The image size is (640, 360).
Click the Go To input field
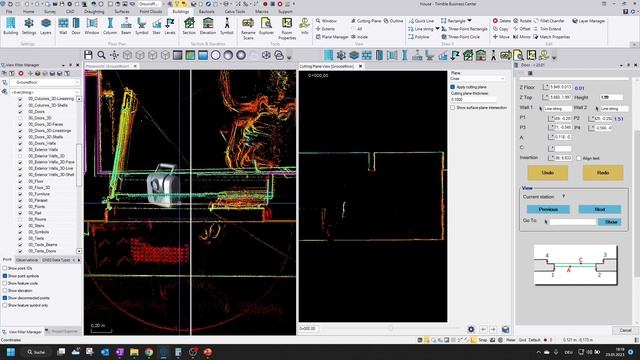[572, 222]
